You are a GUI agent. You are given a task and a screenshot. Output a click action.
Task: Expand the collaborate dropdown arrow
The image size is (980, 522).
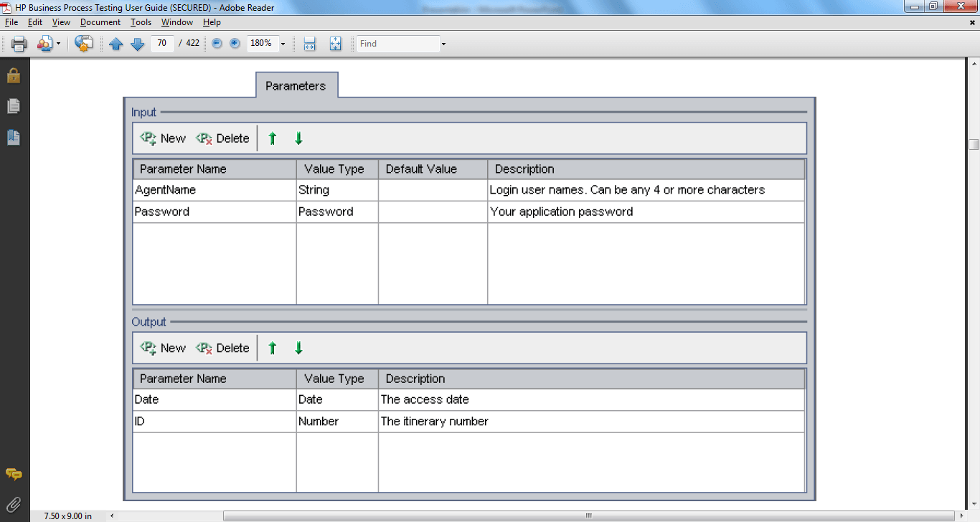coord(58,44)
